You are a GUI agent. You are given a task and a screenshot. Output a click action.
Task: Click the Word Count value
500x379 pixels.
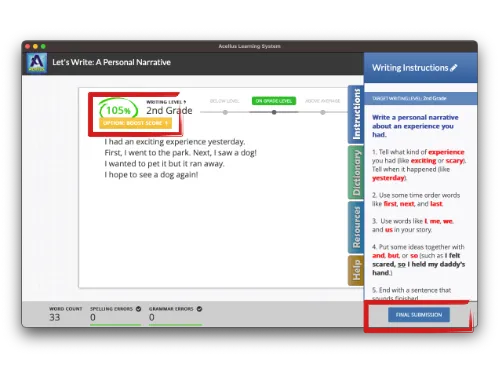(55, 317)
